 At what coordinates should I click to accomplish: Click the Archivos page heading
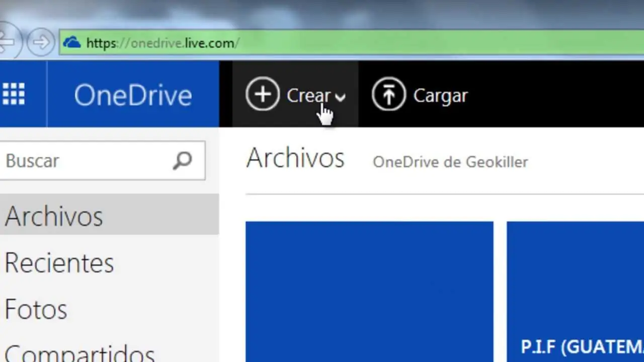(295, 158)
